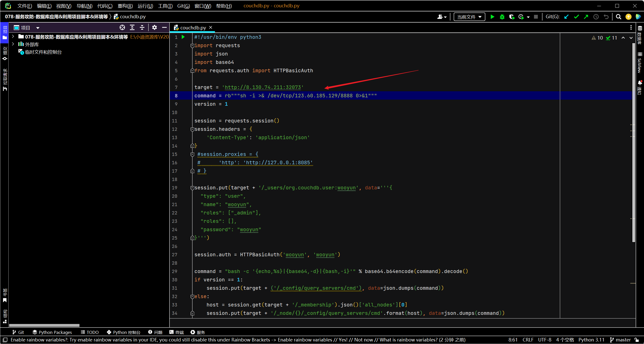Open the 终端 tool window tab
The height and width of the screenshot is (344, 644).
pos(177,332)
